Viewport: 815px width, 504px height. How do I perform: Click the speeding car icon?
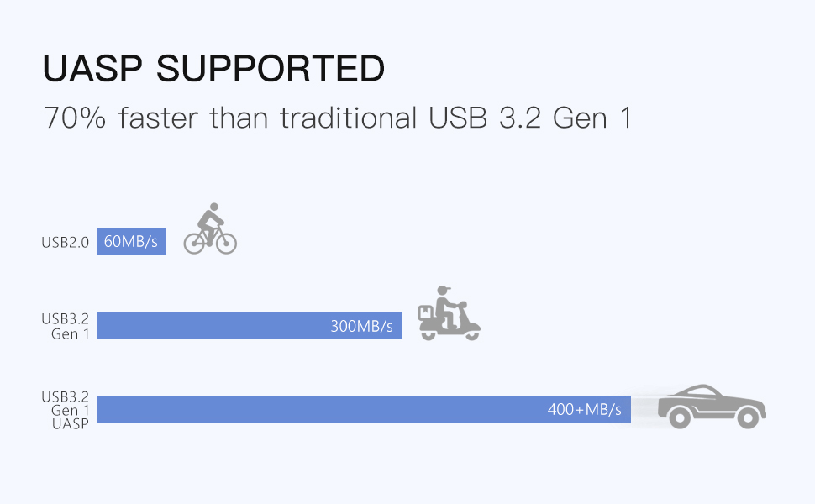click(711, 407)
